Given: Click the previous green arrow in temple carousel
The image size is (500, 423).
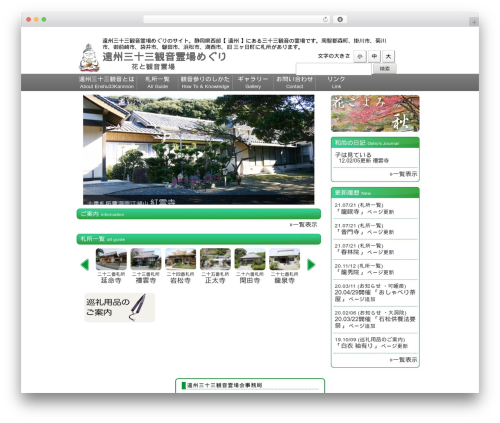Looking at the screenshot, I should [x=85, y=265].
